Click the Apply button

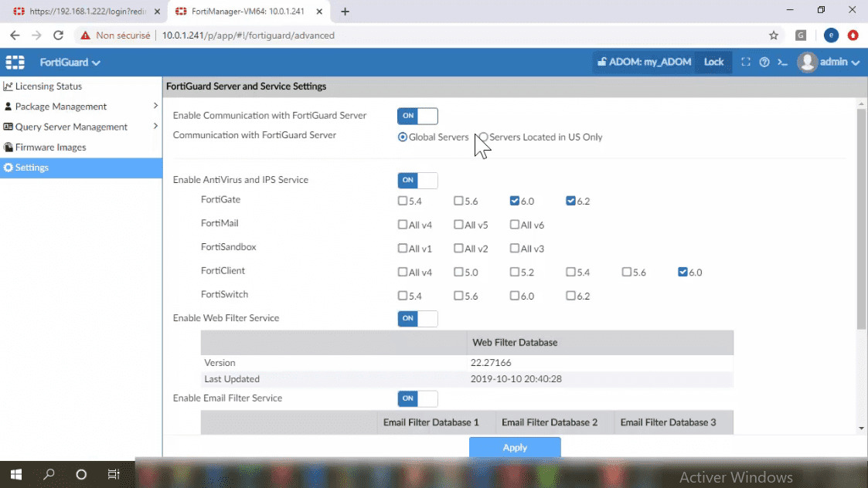pyautogui.click(x=515, y=447)
